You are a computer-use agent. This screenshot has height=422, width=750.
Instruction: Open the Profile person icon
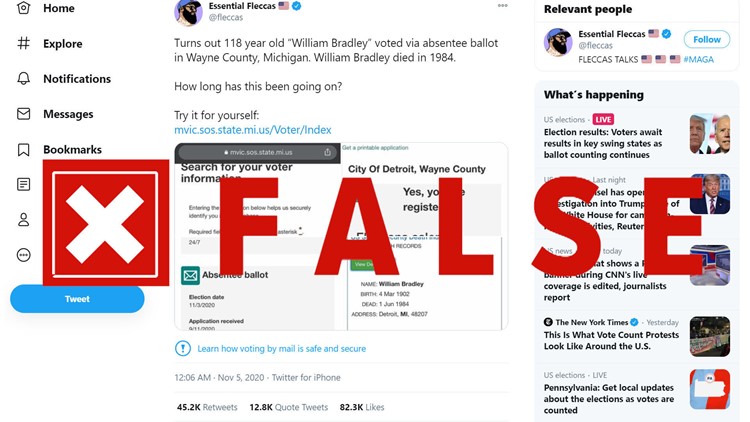coord(23,220)
